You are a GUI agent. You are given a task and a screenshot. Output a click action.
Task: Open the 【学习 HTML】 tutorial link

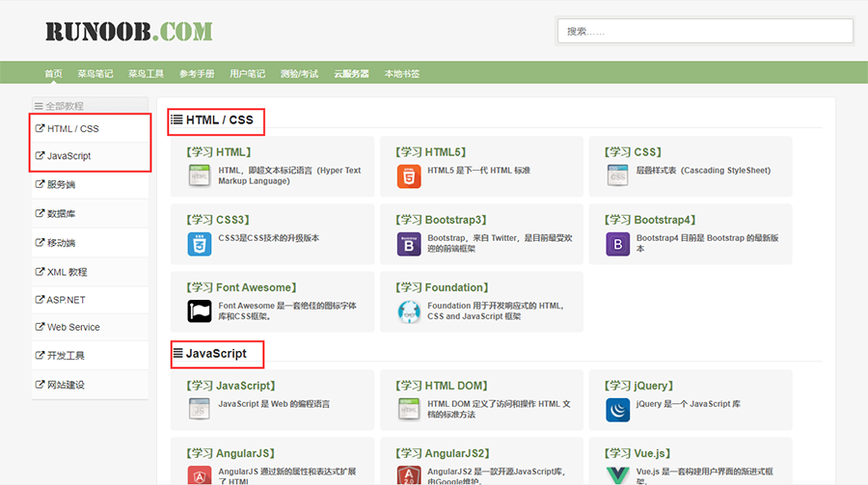coord(219,151)
